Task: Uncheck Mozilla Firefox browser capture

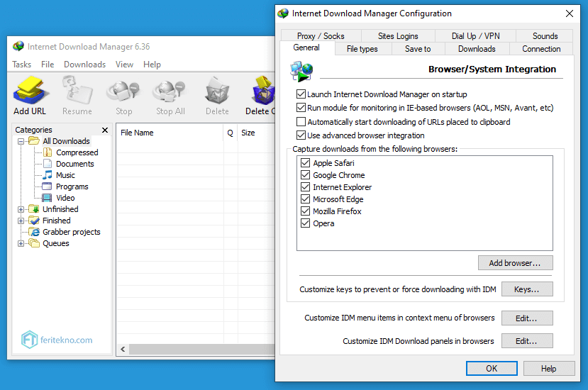Action: click(x=305, y=211)
